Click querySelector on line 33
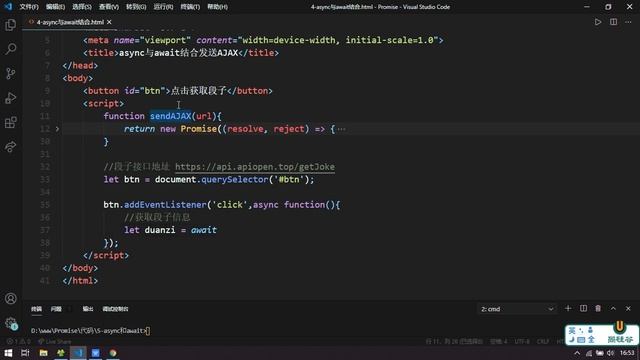The width and height of the screenshot is (640, 360). click(x=235, y=180)
